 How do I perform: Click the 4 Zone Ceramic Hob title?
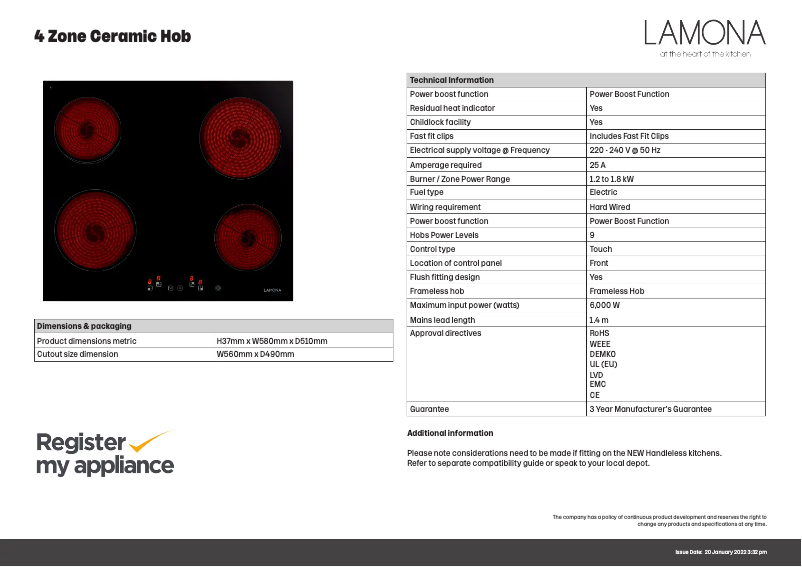coord(112,37)
